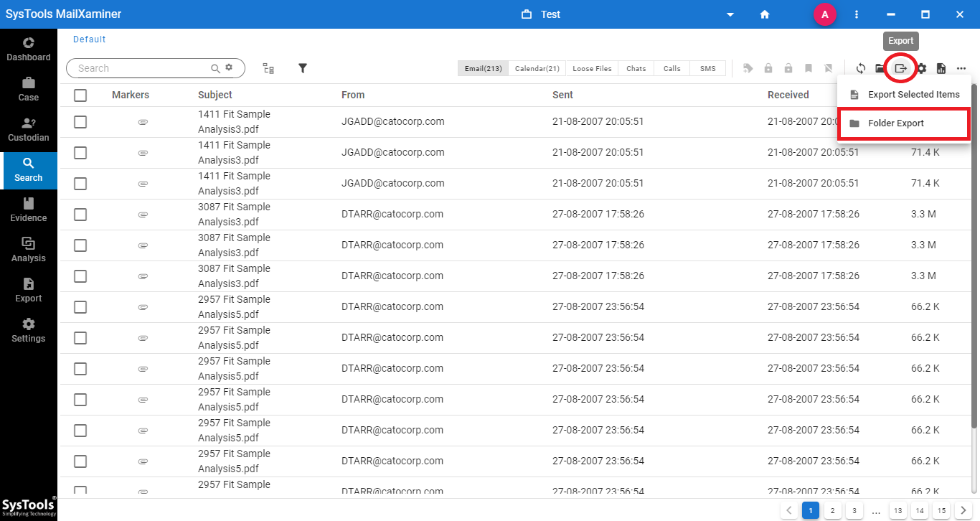Open Settings in the left sidebar
980x521 pixels.
click(29, 331)
